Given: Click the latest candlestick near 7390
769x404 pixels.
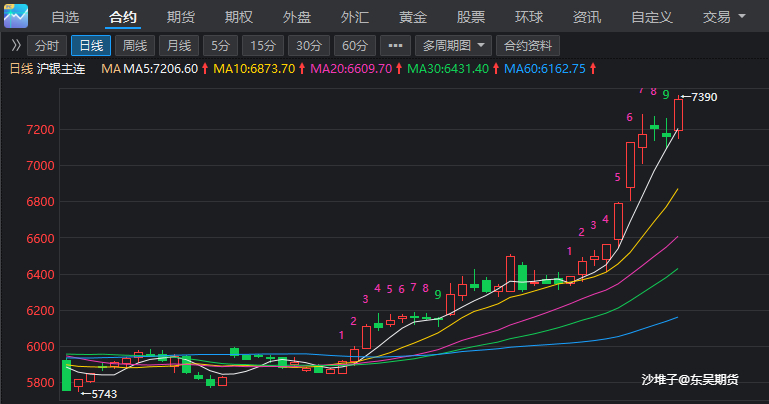Looking at the screenshot, I should (x=678, y=115).
